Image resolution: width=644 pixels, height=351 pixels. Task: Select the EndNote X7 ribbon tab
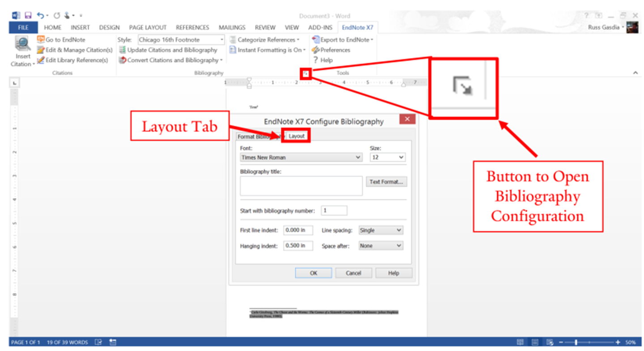358,28
